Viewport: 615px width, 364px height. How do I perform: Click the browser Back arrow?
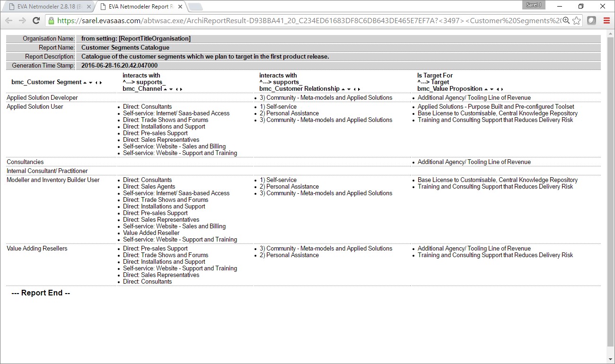9,20
